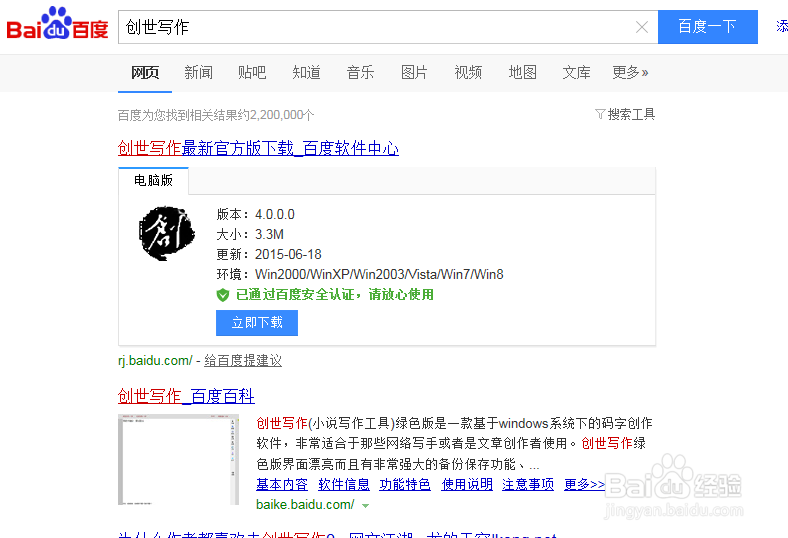
Task: Clear the search box with the X icon
Action: [x=642, y=27]
